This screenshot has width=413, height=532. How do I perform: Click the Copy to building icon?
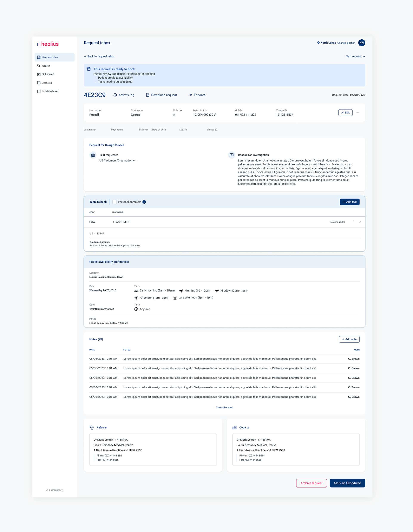(x=234, y=428)
